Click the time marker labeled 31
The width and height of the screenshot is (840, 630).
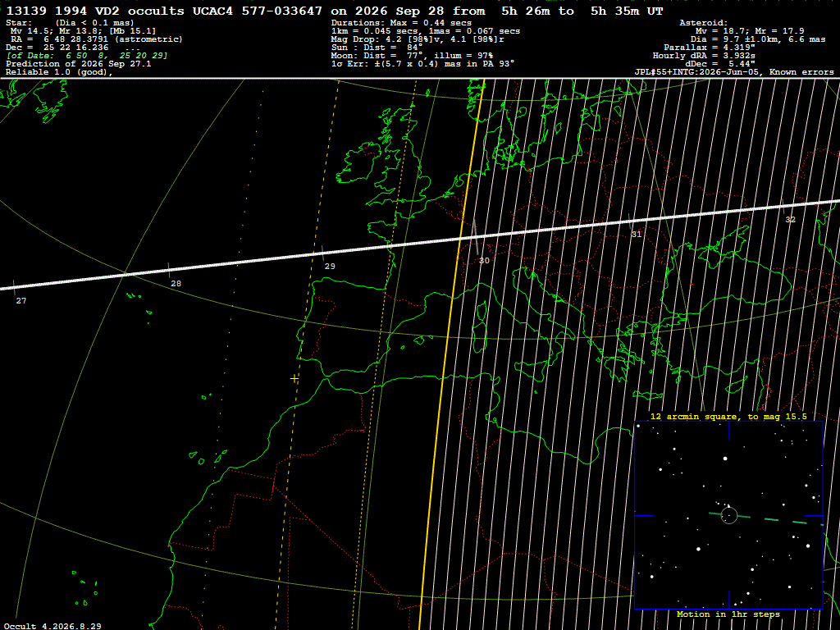637,235
